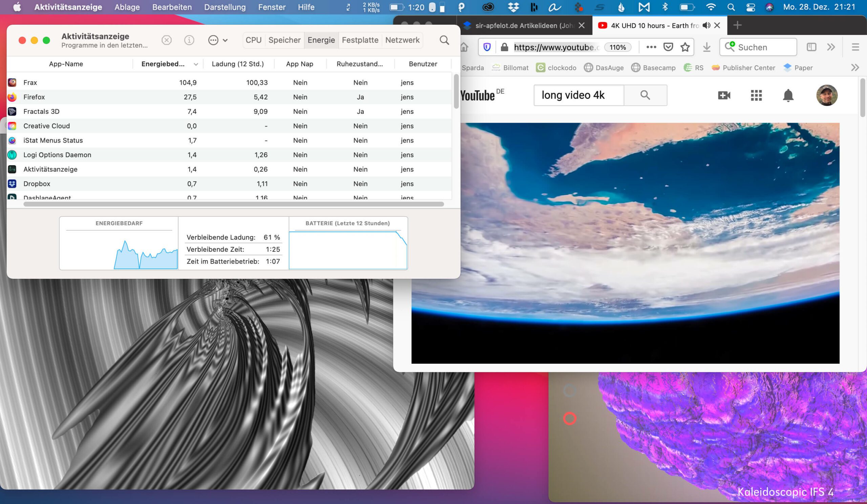This screenshot has height=504, width=867.
Task: Open YouTube notifications bell
Action: (x=788, y=95)
